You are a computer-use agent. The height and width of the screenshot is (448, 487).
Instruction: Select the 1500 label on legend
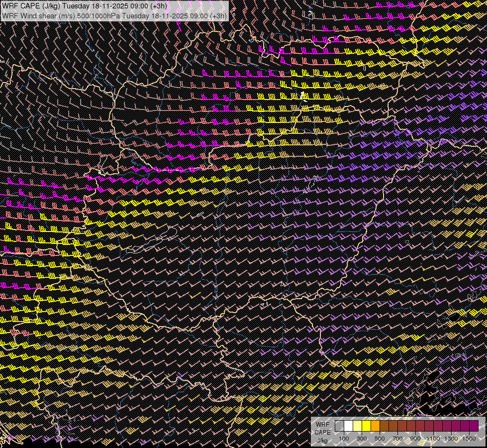(x=469, y=439)
